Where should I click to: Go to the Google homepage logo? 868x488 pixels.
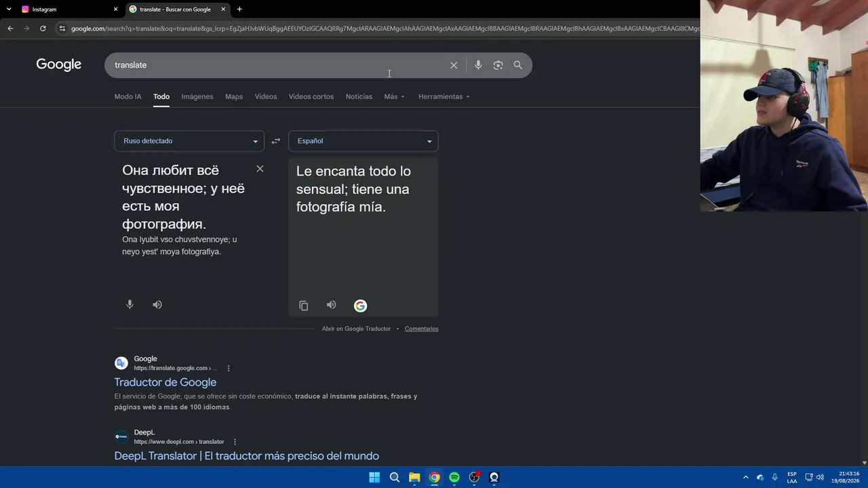[59, 64]
